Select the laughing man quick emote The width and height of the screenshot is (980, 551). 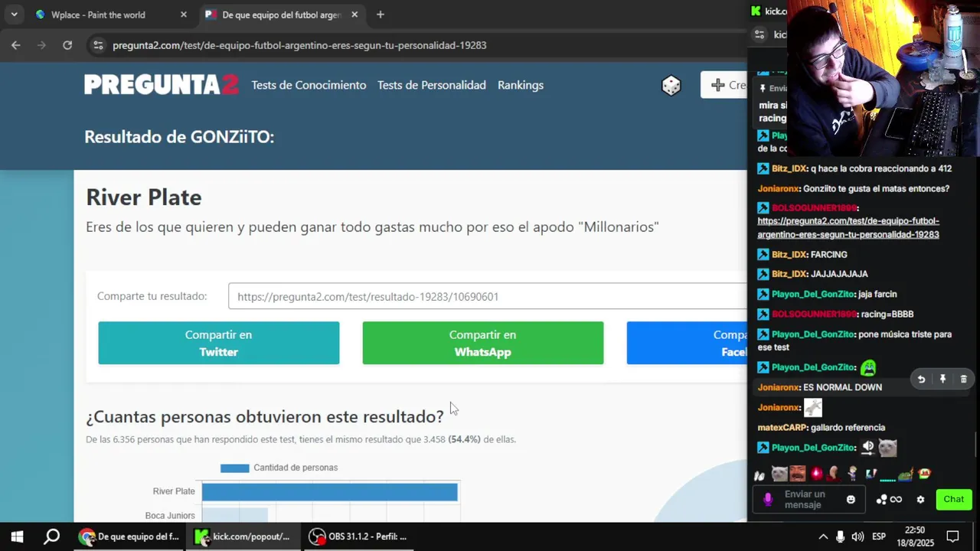pos(798,474)
